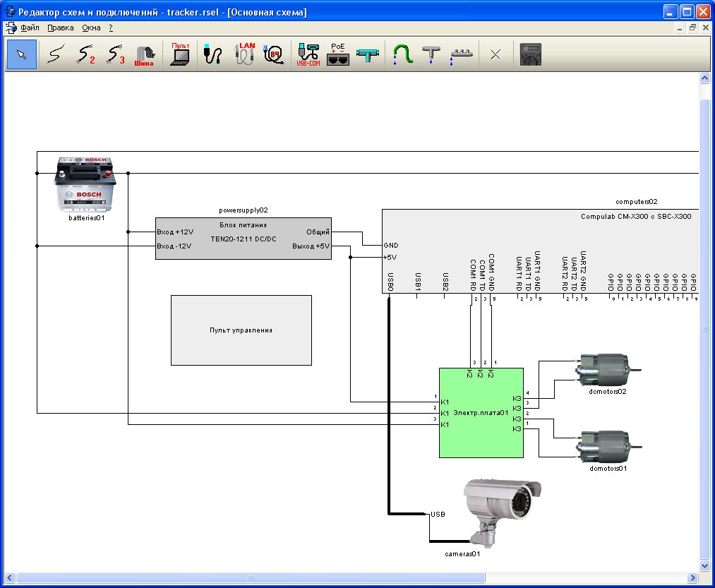Click the USB label near camera
The height and width of the screenshot is (588, 715).
coord(438,515)
